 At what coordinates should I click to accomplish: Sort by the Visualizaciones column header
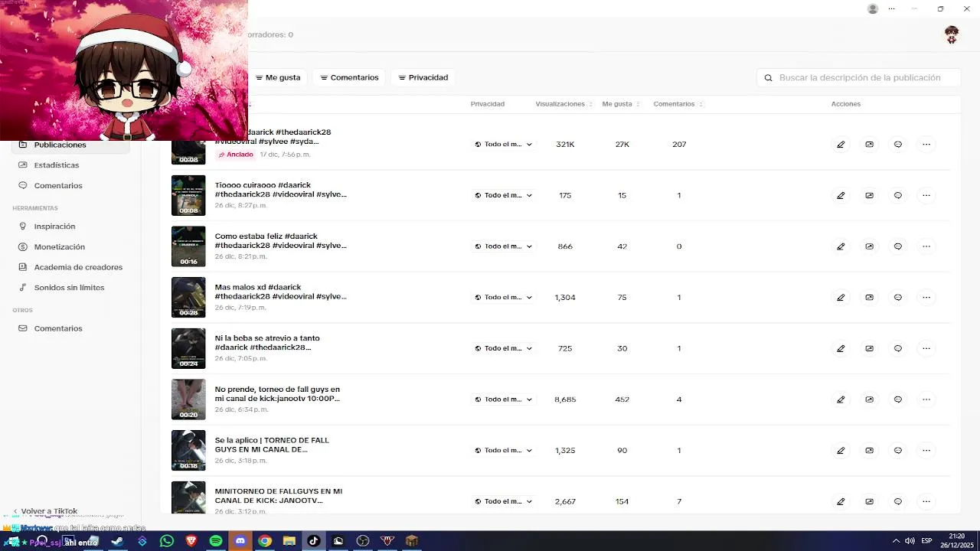[x=564, y=104]
